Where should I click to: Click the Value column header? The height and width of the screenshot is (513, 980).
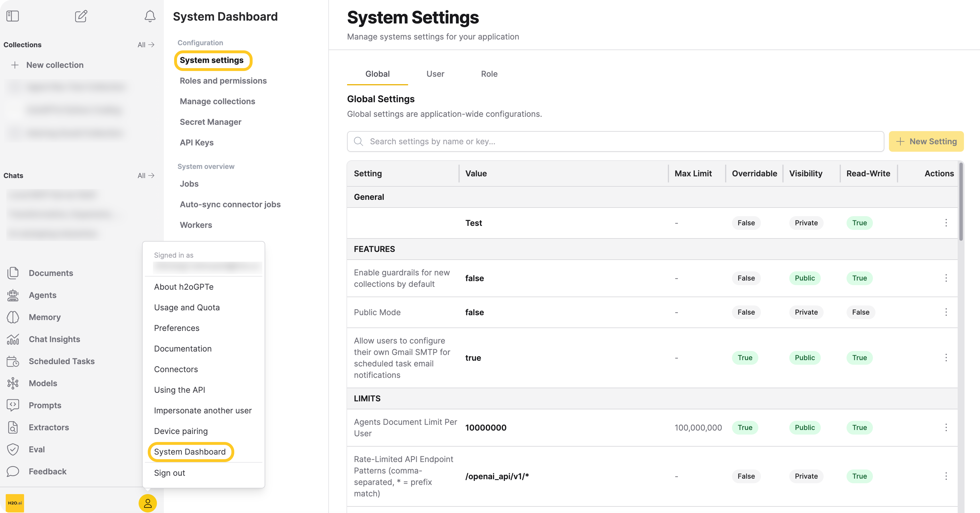point(476,173)
